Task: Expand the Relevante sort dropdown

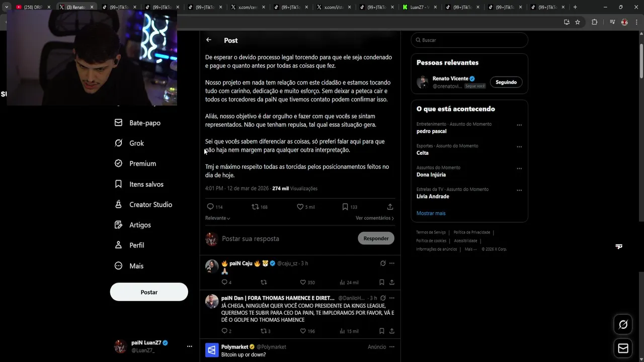Action: point(218,218)
